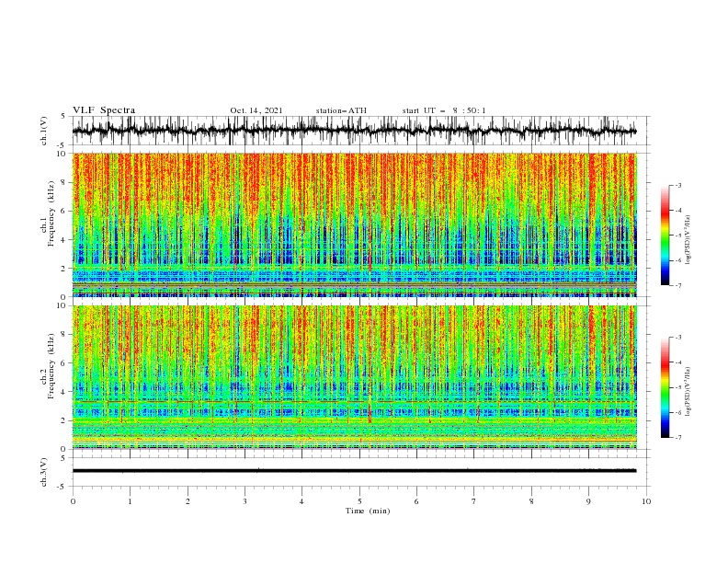The image size is (728, 563).
Task: Click the '10' tick on time axis
Action: 646,501
